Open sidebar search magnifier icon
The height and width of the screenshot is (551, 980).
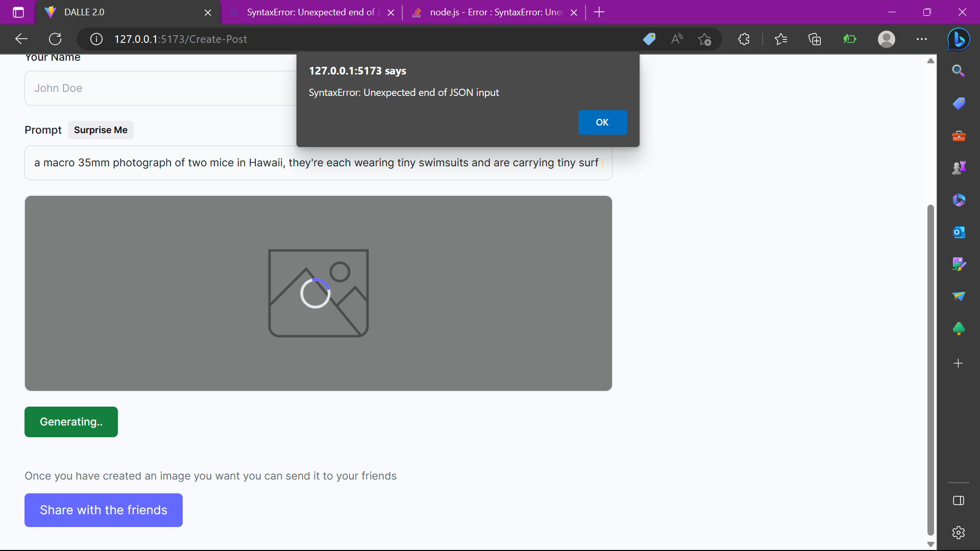tap(959, 71)
